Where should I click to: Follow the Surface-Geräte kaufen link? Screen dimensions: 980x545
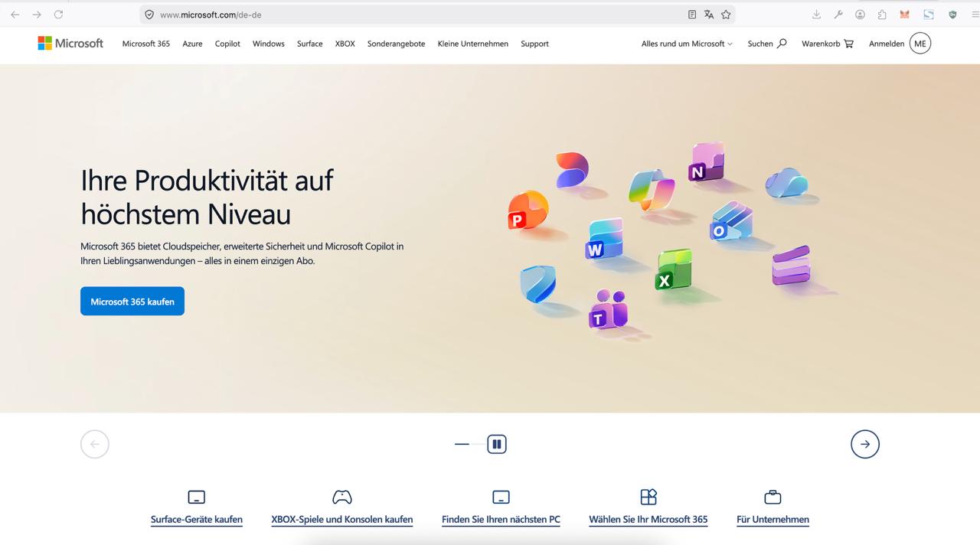(x=197, y=519)
